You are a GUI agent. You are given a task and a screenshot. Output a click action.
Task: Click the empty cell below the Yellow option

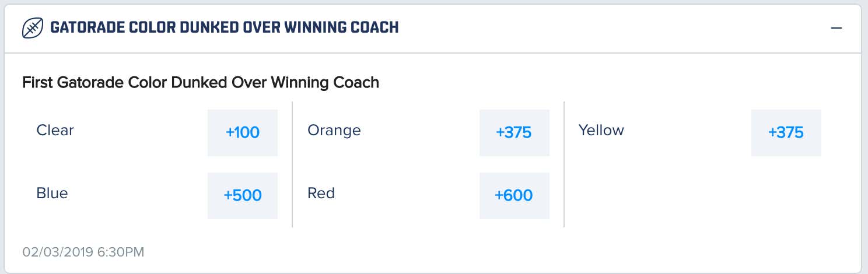pyautogui.click(x=700, y=196)
